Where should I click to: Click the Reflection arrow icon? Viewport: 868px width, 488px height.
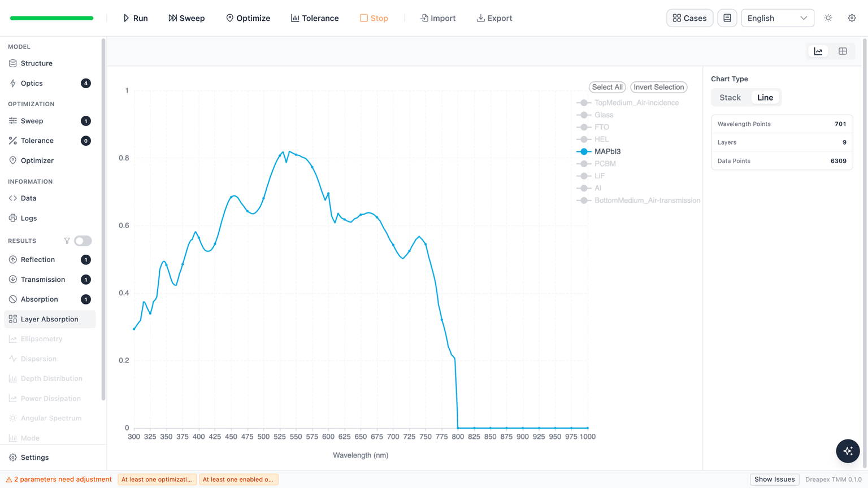[13, 260]
